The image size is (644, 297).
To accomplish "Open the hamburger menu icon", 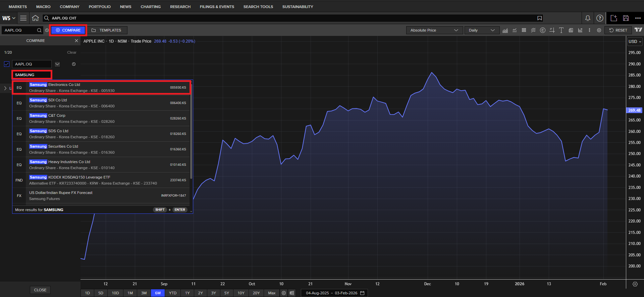I will 23,18.
